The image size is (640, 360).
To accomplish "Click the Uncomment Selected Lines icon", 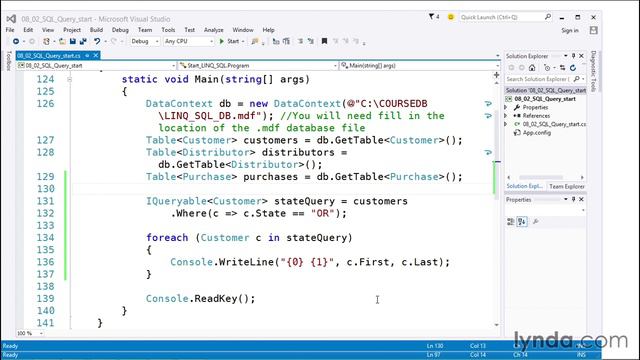I will coord(286,41).
